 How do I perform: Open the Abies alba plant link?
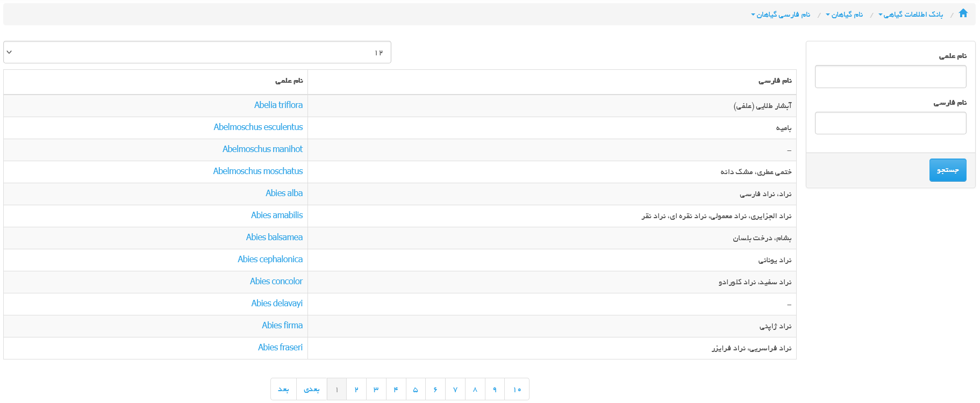click(x=284, y=193)
